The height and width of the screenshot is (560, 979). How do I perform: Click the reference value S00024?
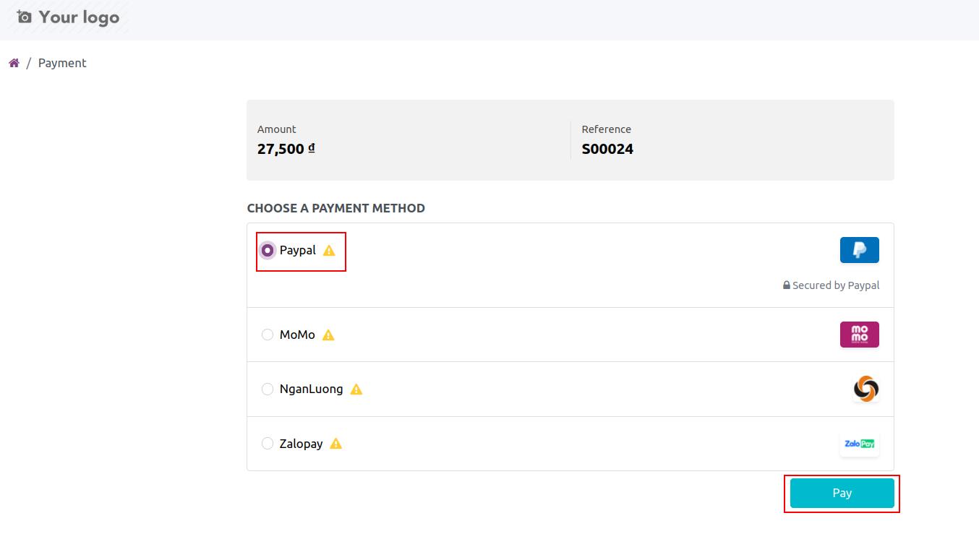pos(607,149)
